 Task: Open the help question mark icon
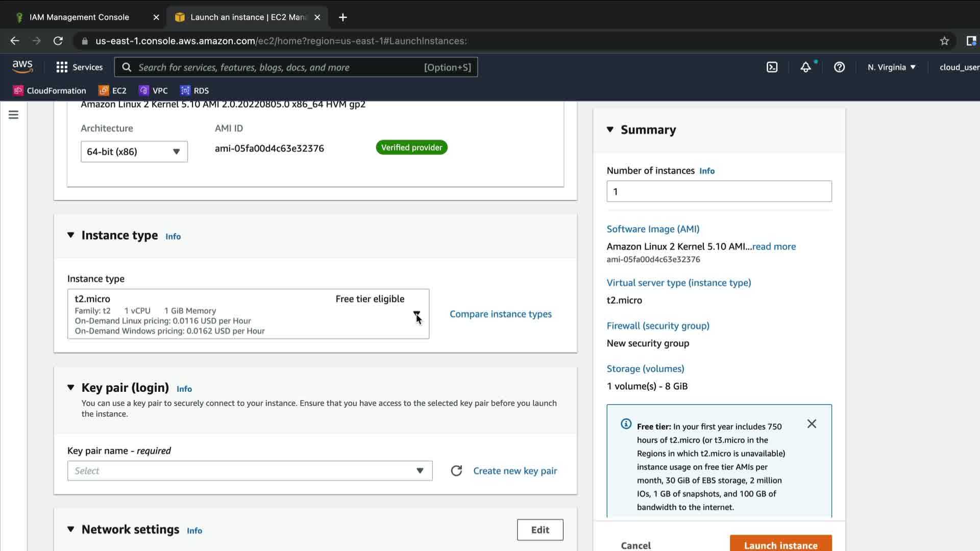(839, 67)
